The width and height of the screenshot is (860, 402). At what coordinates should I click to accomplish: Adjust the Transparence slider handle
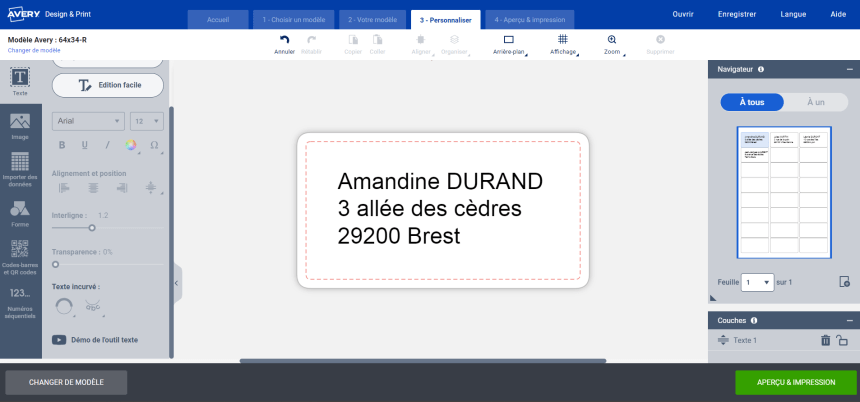55,264
